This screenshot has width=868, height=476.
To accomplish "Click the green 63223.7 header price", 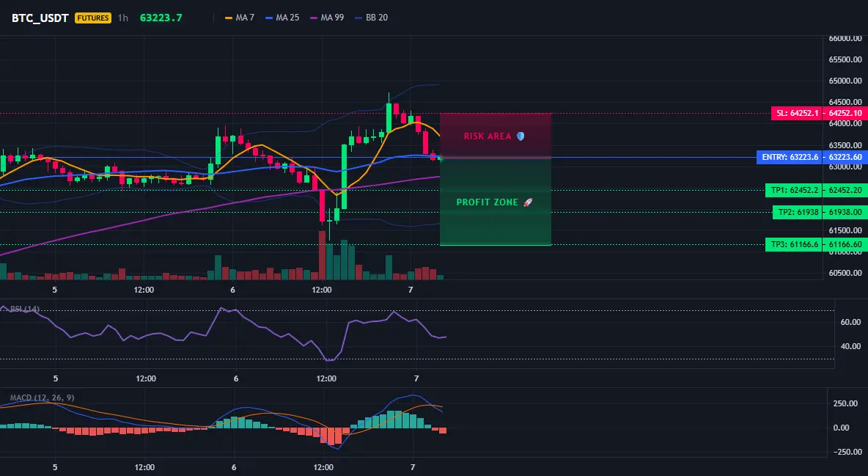I will (161, 18).
